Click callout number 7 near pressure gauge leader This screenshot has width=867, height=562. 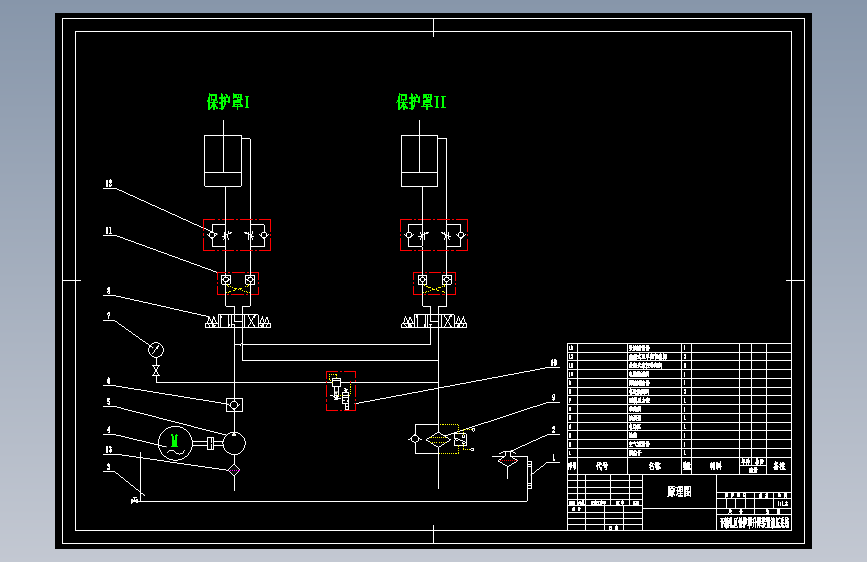pyautogui.click(x=108, y=316)
